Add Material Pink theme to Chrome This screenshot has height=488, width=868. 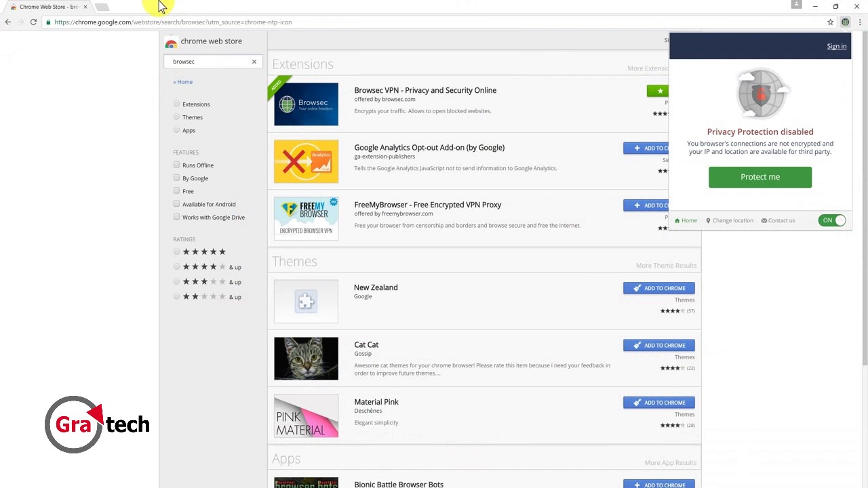pos(659,403)
